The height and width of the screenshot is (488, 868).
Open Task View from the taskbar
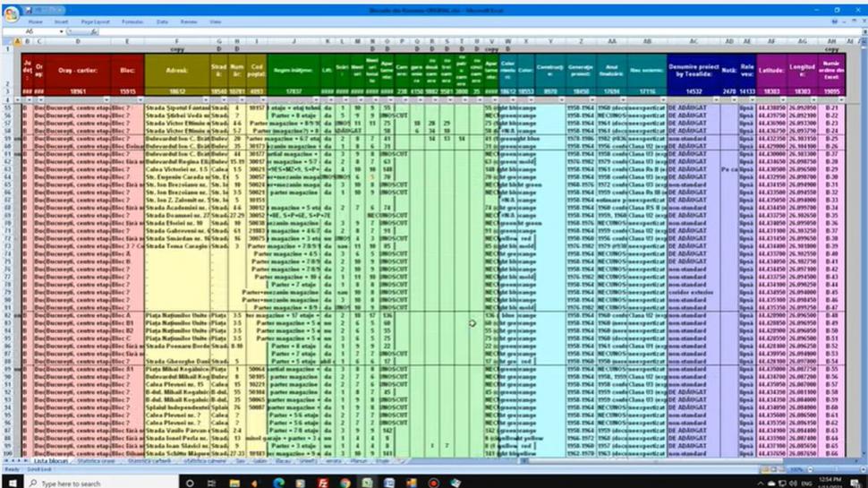(x=212, y=483)
